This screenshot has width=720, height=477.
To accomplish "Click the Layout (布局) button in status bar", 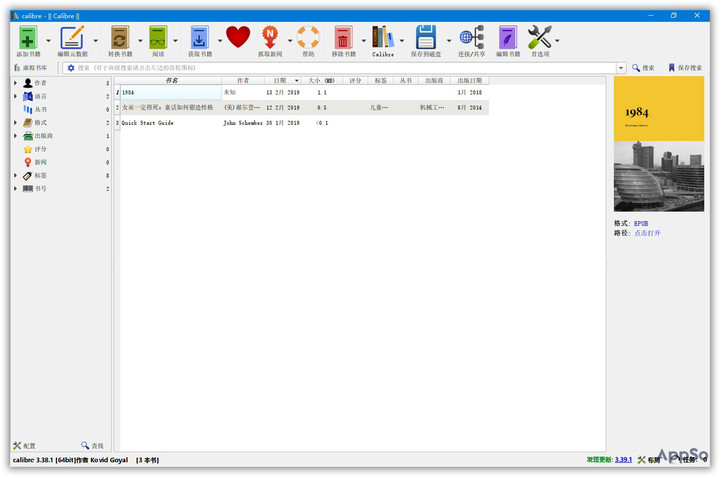I will click(x=648, y=460).
